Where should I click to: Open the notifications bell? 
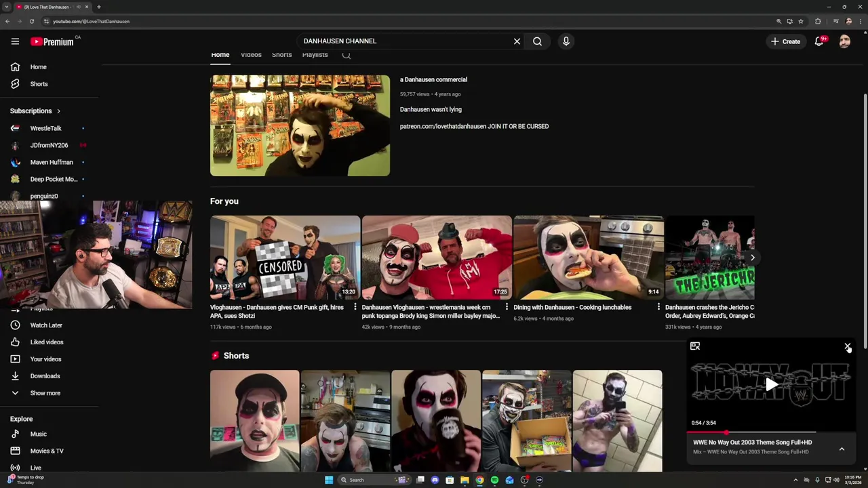(x=819, y=41)
